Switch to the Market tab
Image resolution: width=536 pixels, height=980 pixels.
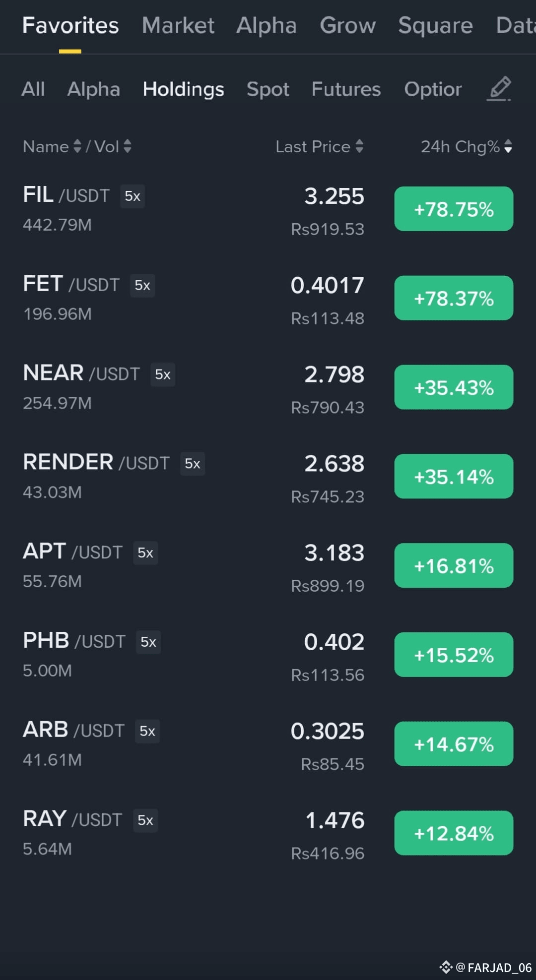click(178, 25)
